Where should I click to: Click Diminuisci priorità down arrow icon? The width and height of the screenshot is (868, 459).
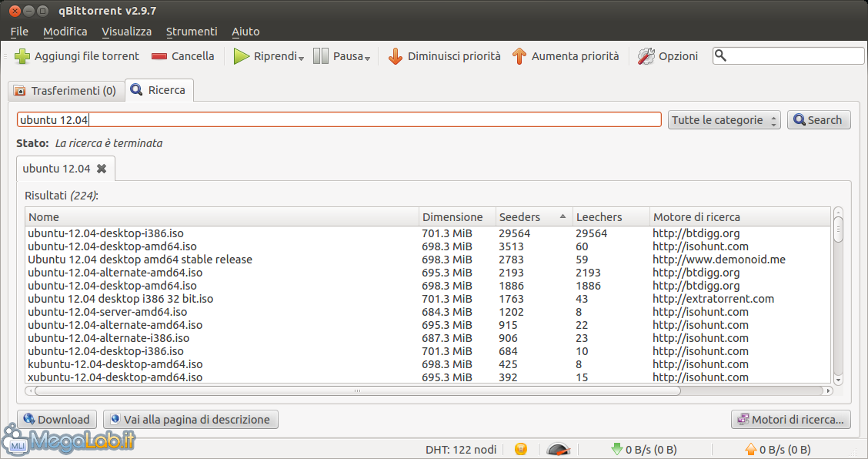pos(396,56)
